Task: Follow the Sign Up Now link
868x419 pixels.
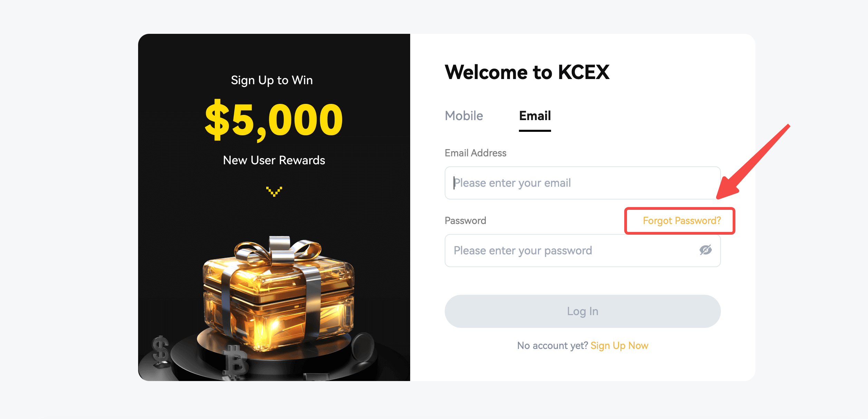Action: coord(619,345)
